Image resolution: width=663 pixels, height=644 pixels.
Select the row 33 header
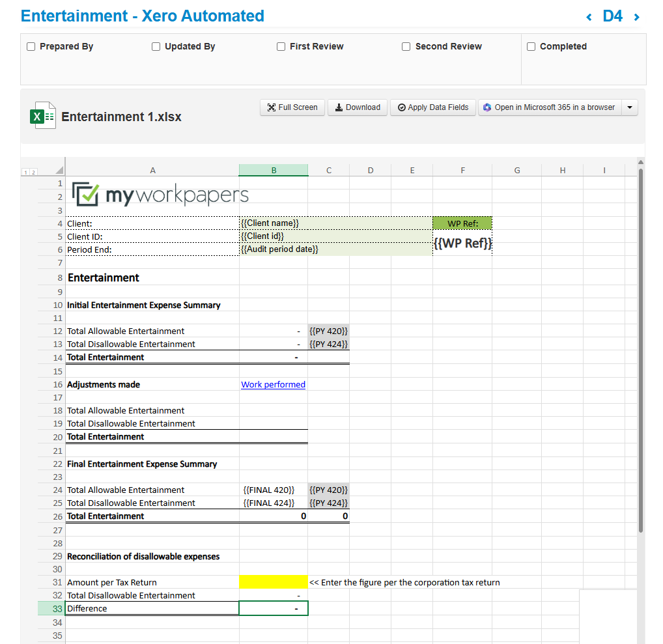(x=51, y=608)
